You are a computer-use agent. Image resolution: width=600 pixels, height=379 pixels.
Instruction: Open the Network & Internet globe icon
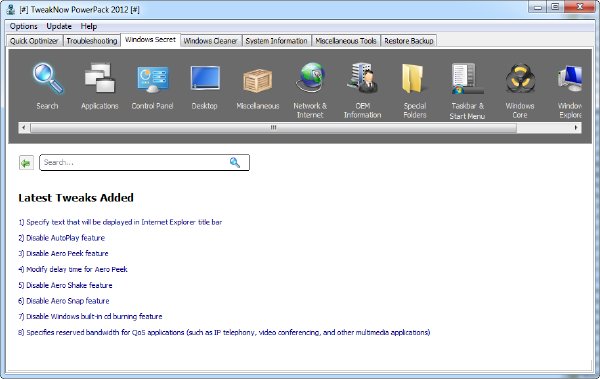tap(310, 78)
